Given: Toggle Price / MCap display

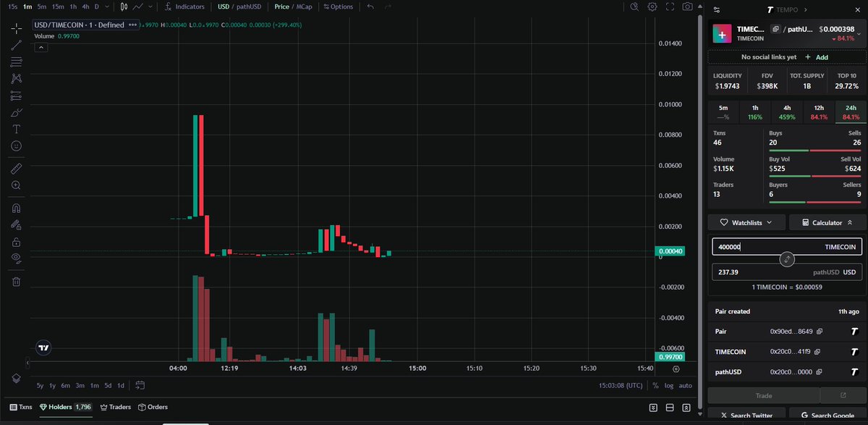Looking at the screenshot, I should pyautogui.click(x=292, y=7).
